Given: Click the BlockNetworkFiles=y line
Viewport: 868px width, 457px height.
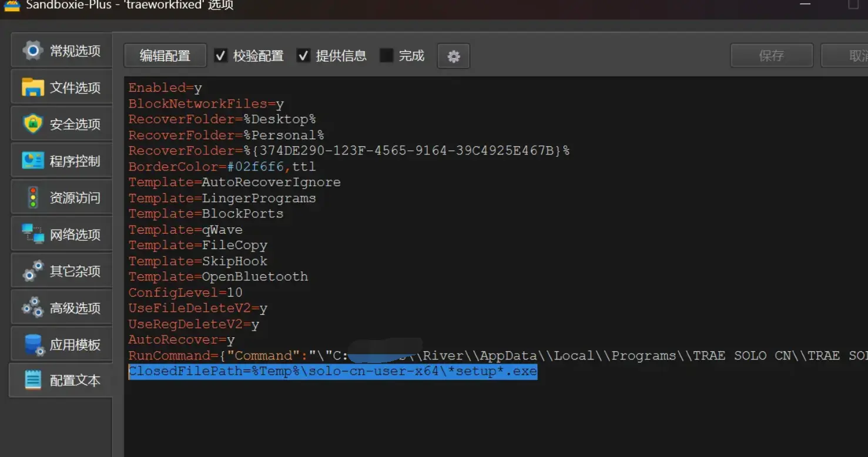Looking at the screenshot, I should (x=206, y=104).
